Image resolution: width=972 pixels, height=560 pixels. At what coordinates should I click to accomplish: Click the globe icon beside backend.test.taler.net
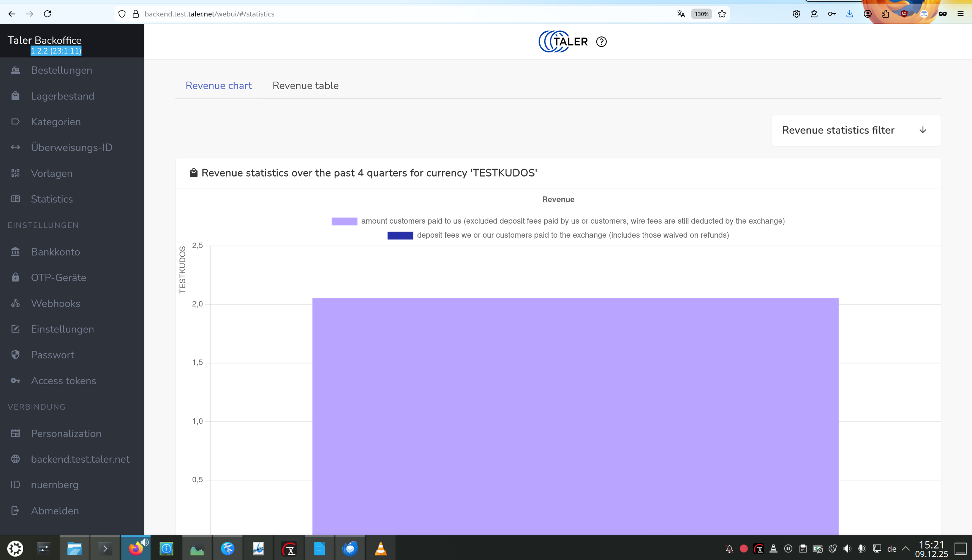click(x=16, y=459)
